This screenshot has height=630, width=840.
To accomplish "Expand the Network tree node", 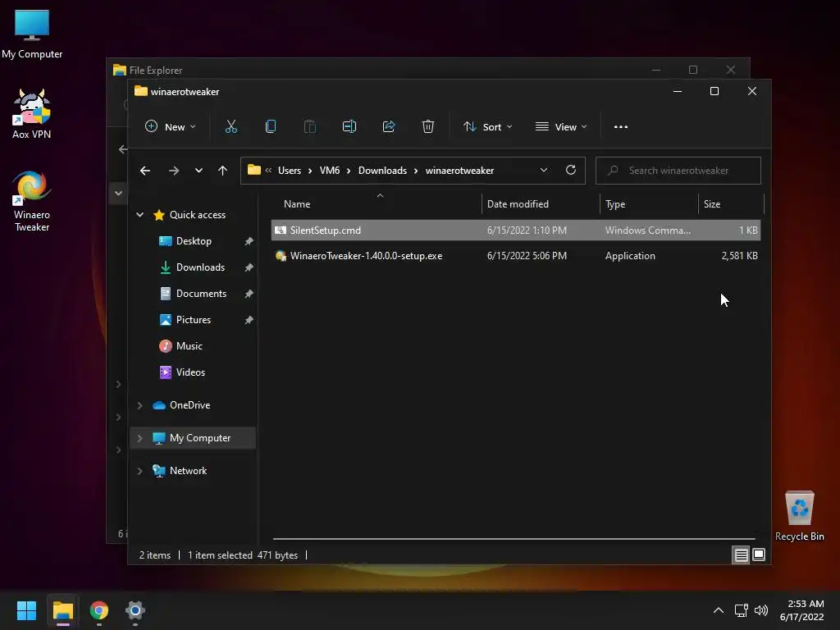I will click(139, 471).
